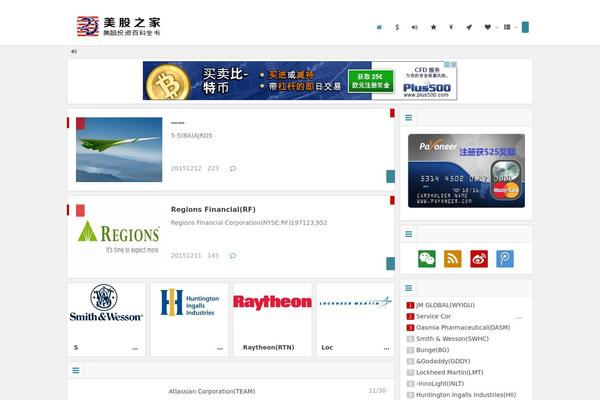The width and height of the screenshot is (600, 400).
Task: Open Service Cor entry in ranked list
Action: pyautogui.click(x=434, y=316)
